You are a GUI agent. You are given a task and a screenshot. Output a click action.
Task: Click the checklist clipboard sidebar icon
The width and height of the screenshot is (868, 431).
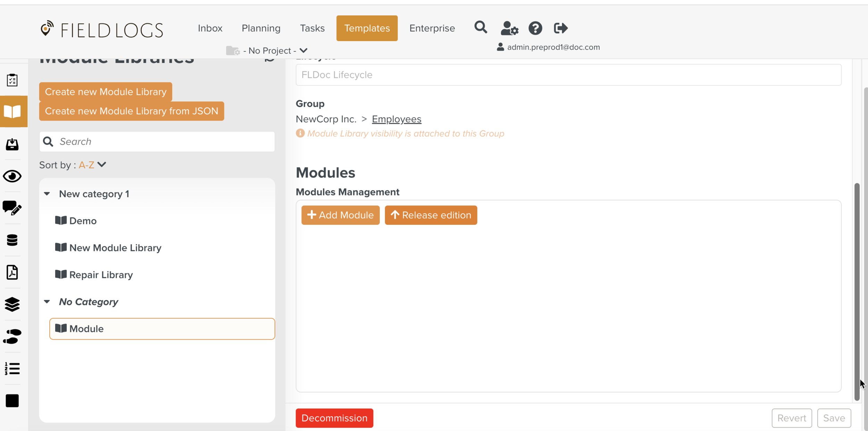(12, 80)
